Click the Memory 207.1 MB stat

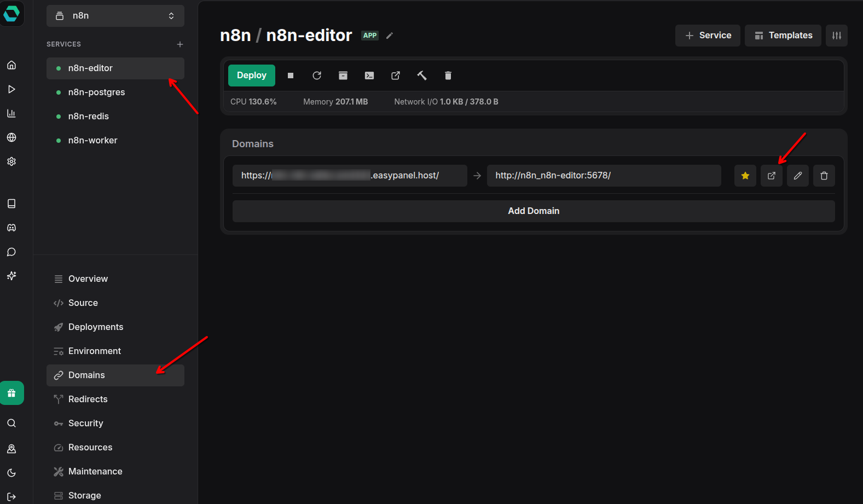335,102
